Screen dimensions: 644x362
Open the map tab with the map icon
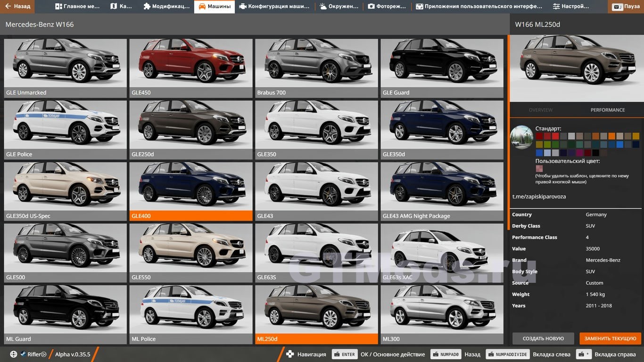tap(121, 7)
